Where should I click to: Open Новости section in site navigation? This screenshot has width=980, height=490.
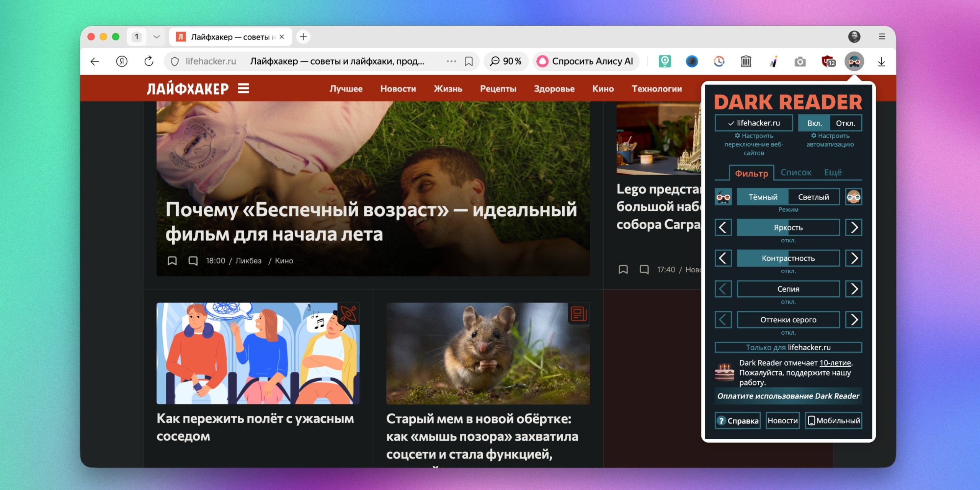398,88
